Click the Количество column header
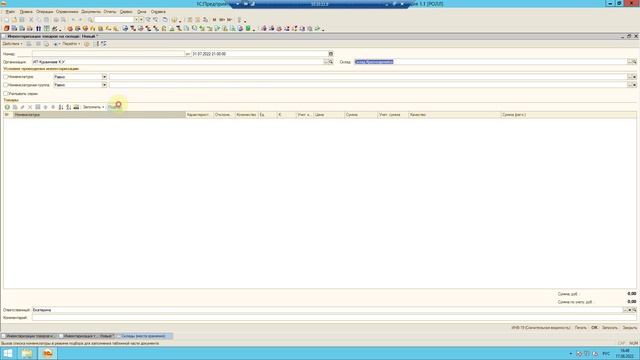The image size is (640, 360). [x=247, y=115]
